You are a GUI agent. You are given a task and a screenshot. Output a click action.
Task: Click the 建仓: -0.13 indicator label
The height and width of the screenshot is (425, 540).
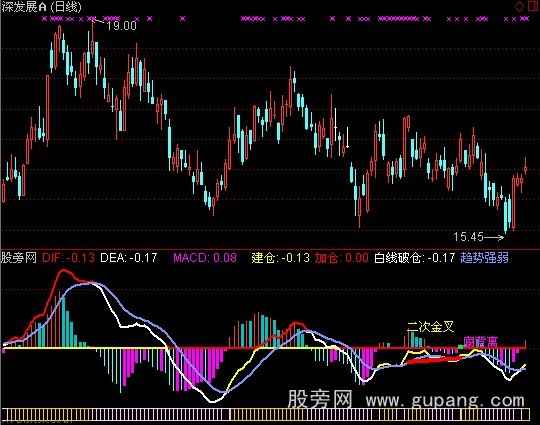(x=280, y=258)
